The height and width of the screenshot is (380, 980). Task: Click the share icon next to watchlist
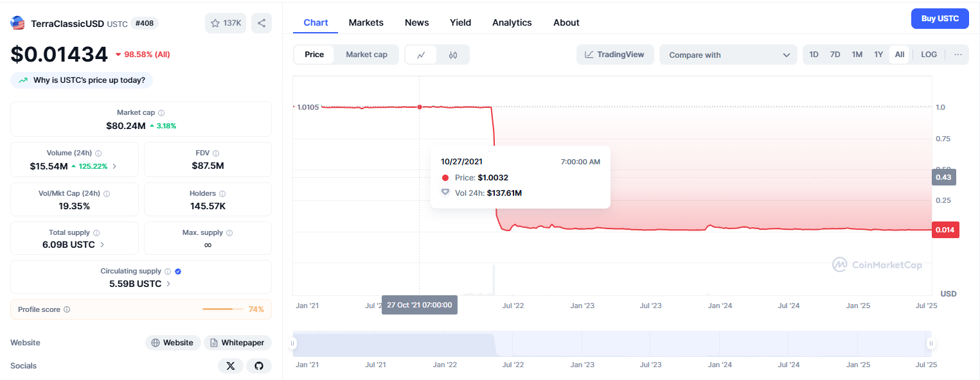pyautogui.click(x=262, y=23)
